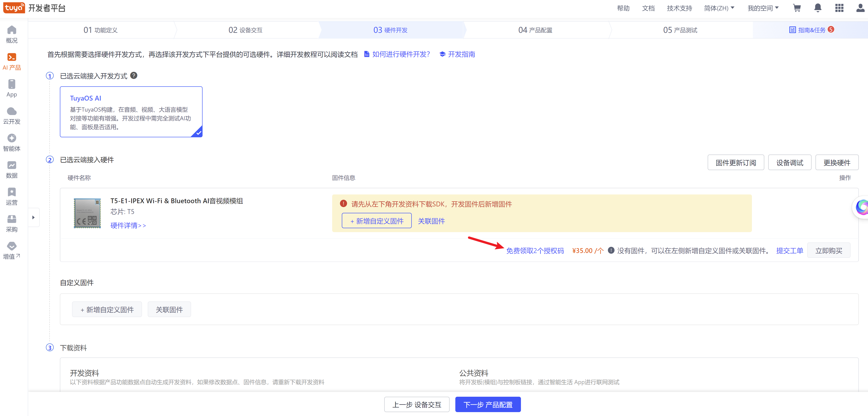
Task: Click the 下一步 产品配置 button
Action: click(488, 404)
